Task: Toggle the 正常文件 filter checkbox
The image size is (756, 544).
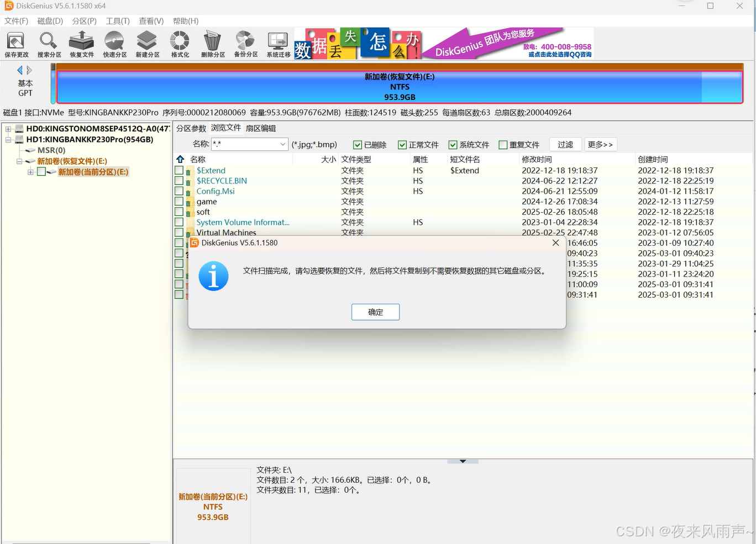Action: (x=402, y=145)
